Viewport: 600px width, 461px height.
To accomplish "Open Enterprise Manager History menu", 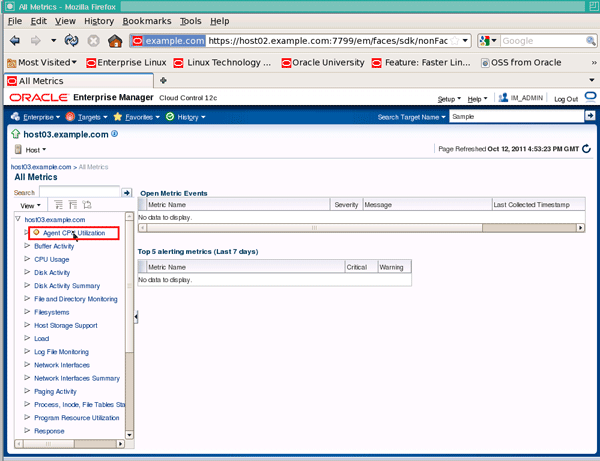I will pos(186,117).
